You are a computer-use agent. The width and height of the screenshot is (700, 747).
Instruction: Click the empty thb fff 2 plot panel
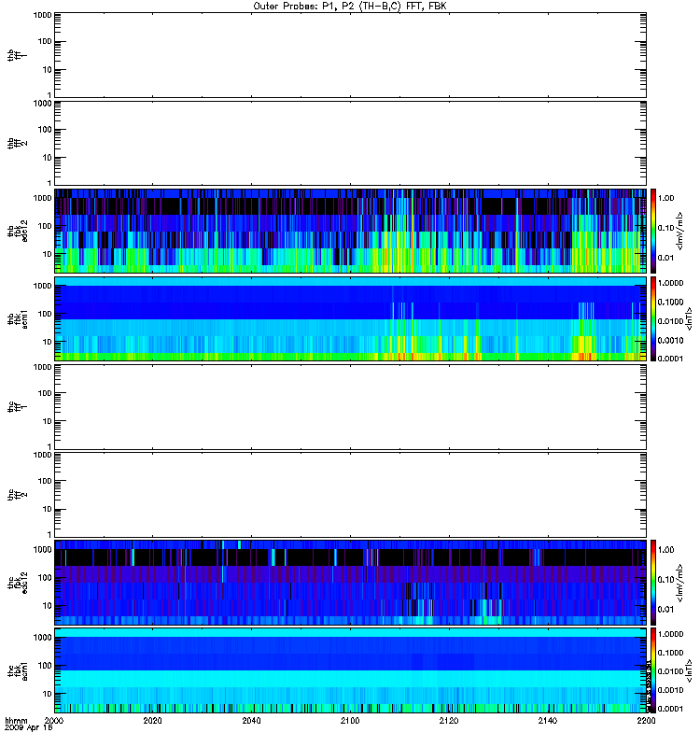[350, 143]
